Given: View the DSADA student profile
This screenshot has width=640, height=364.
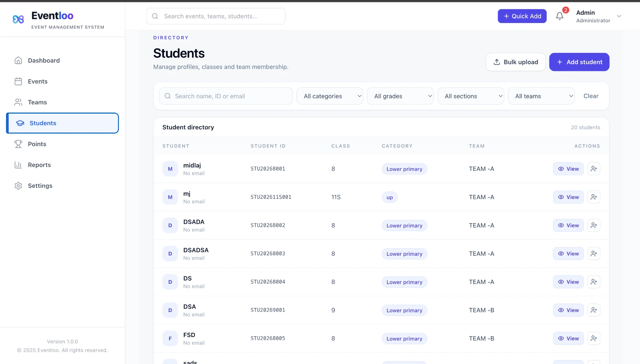Looking at the screenshot, I should (568, 225).
